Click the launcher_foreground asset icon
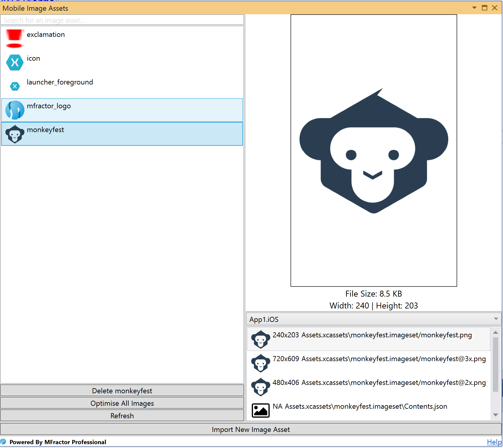 (x=15, y=86)
